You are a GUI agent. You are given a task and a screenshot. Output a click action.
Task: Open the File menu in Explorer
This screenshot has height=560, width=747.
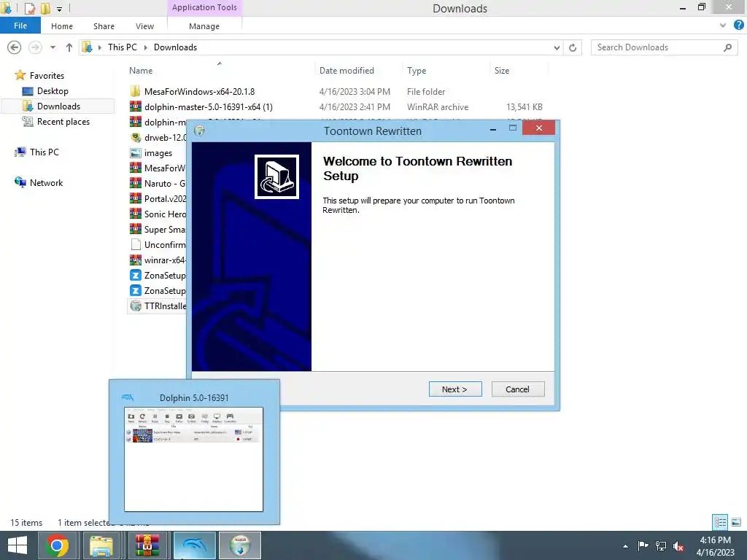pos(20,26)
